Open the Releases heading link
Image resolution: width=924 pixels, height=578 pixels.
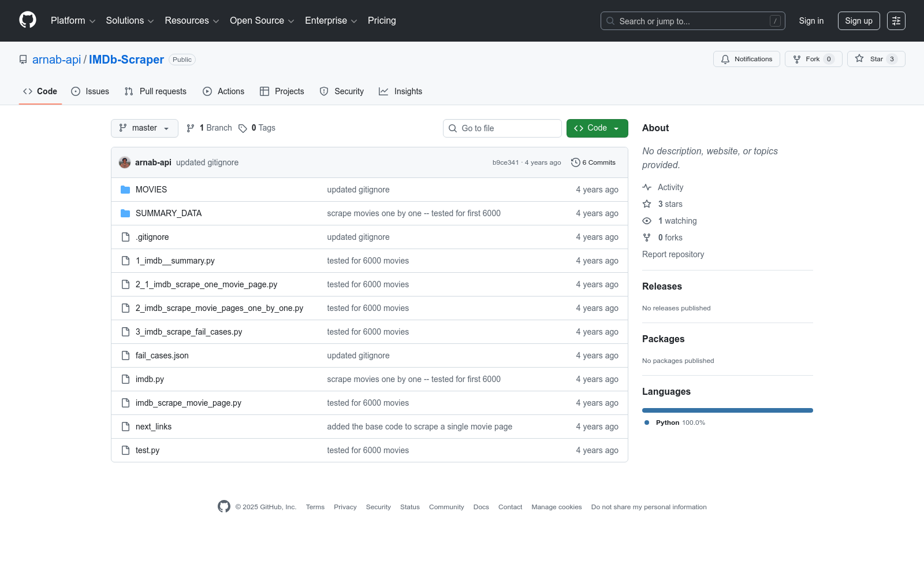(x=662, y=286)
